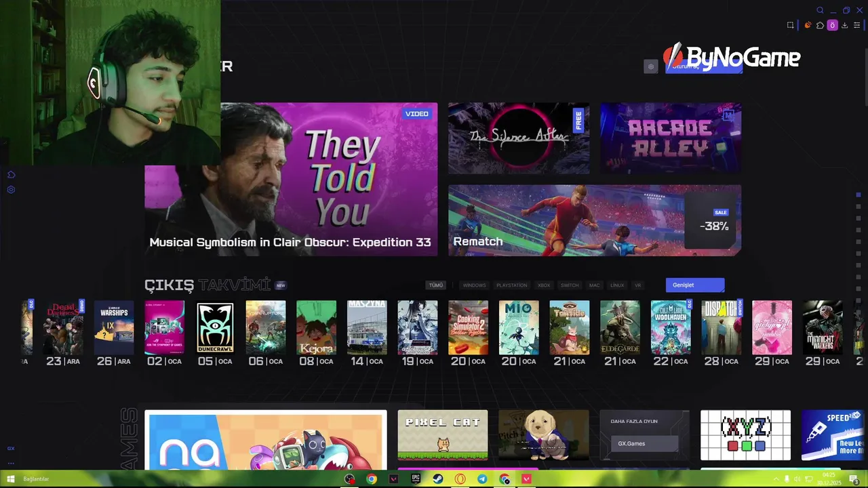Image resolution: width=868 pixels, height=488 pixels.
Task: Open Google Chrome from the taskbar
Action: point(372,479)
